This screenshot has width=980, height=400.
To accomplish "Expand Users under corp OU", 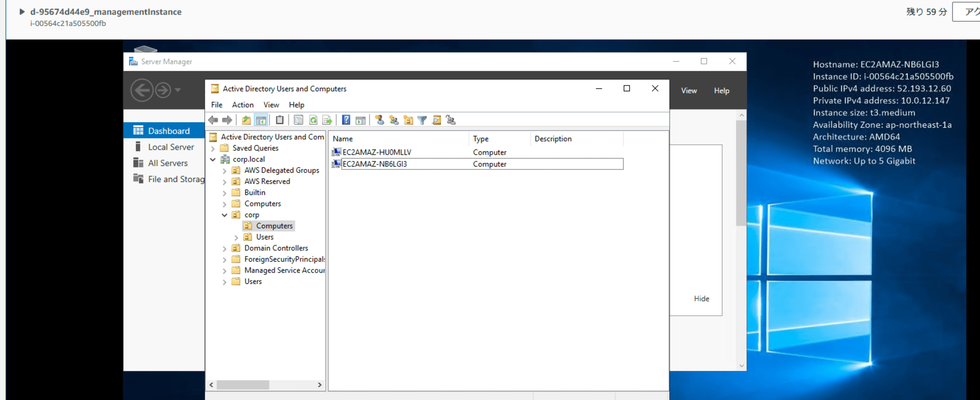I will click(236, 237).
